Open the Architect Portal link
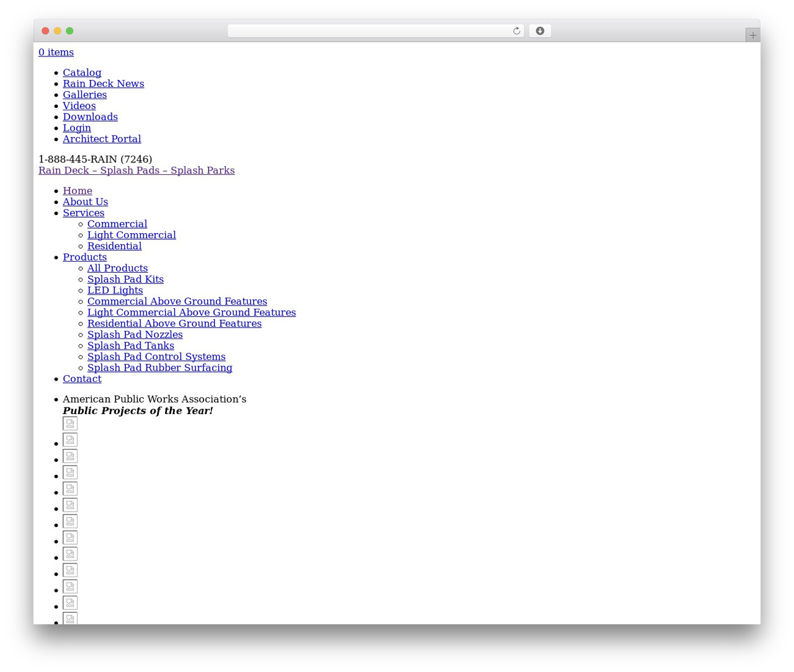 [102, 139]
